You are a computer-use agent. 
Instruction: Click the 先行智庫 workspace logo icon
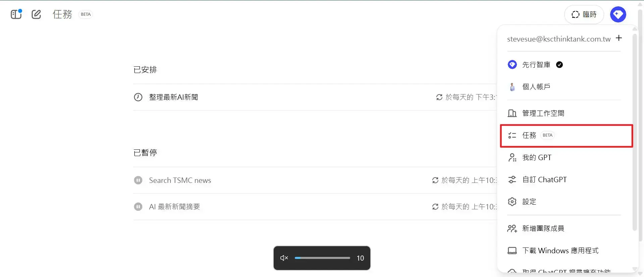[512, 65]
